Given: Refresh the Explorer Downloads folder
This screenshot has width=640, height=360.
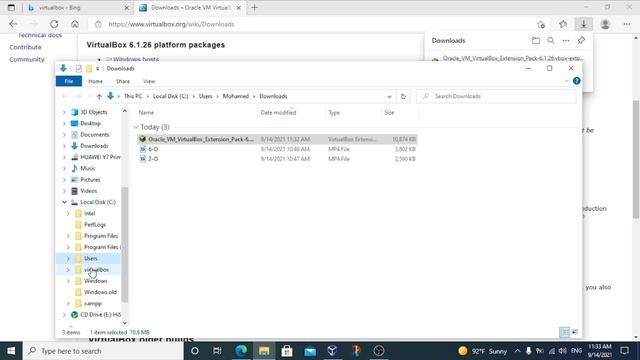Looking at the screenshot, I should pos(403,96).
